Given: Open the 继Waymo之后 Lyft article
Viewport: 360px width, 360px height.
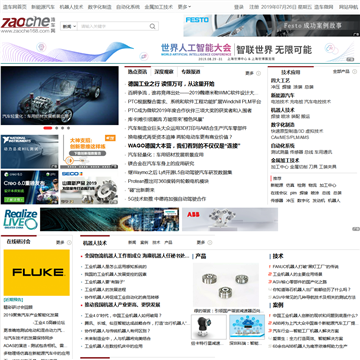Looking at the screenshot, I should (x=180, y=172).
